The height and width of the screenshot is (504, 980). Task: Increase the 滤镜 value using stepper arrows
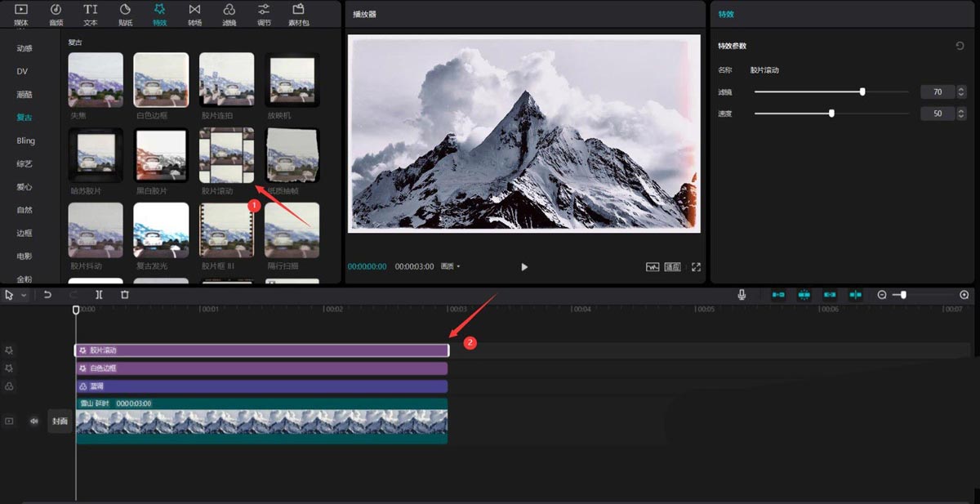[x=961, y=89]
